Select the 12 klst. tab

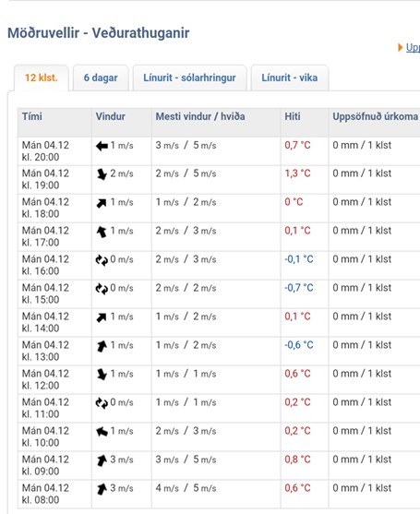pos(42,78)
